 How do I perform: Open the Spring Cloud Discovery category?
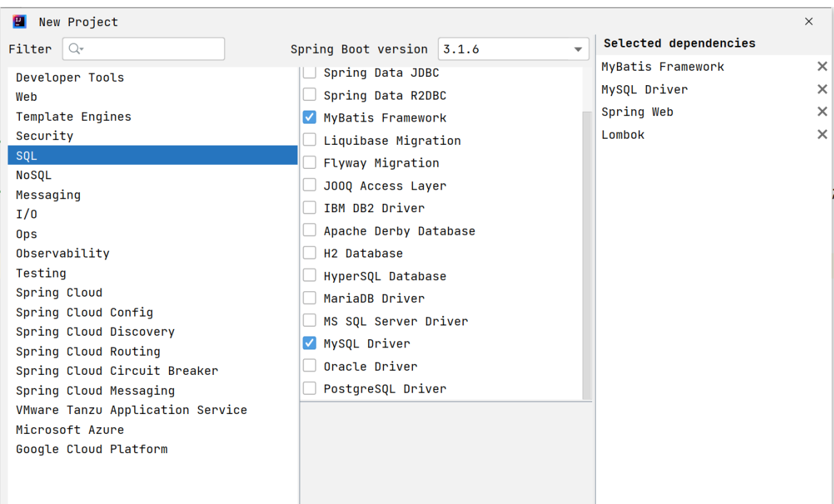tap(153, 332)
